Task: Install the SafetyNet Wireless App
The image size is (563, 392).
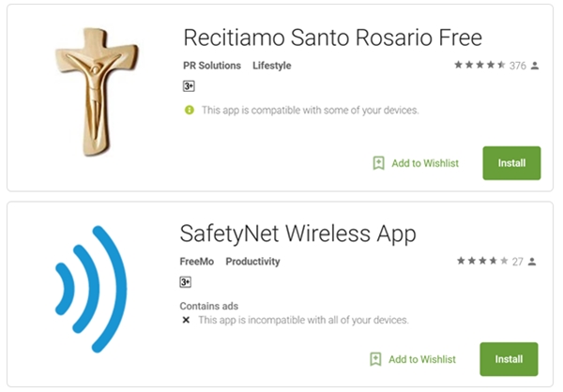Action: pyautogui.click(x=509, y=359)
